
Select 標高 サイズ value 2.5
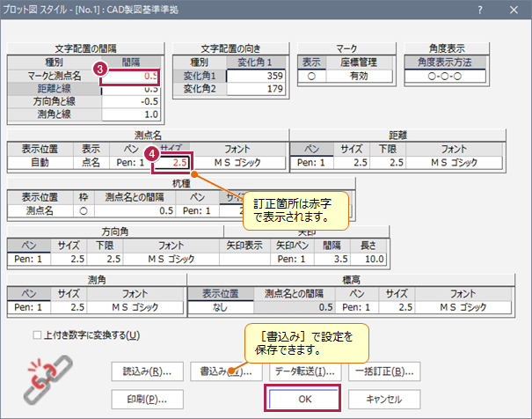click(x=397, y=307)
